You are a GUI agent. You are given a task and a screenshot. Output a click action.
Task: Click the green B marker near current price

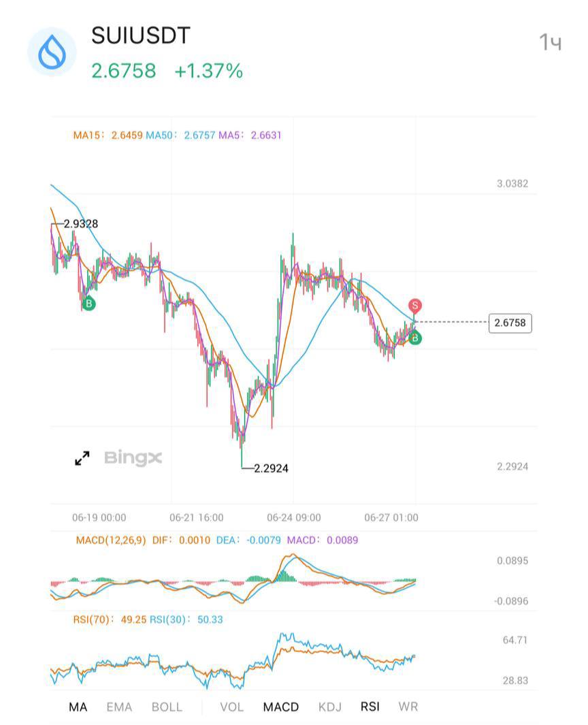coord(414,338)
